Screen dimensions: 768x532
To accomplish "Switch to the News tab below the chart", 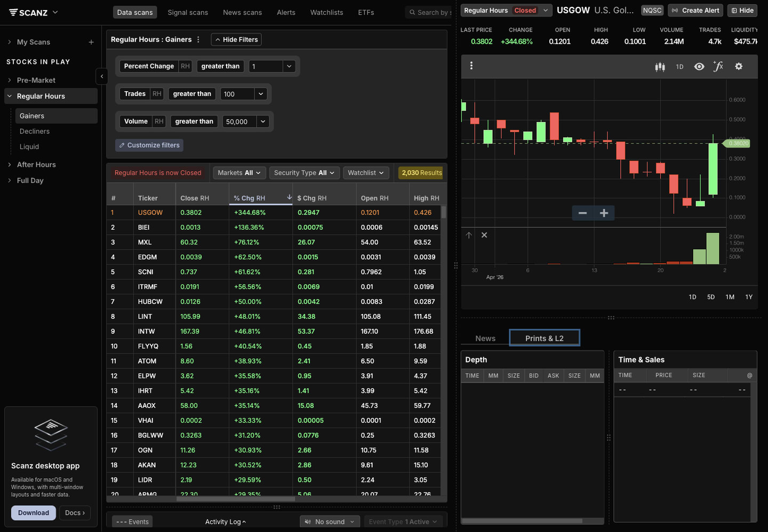I will point(485,338).
